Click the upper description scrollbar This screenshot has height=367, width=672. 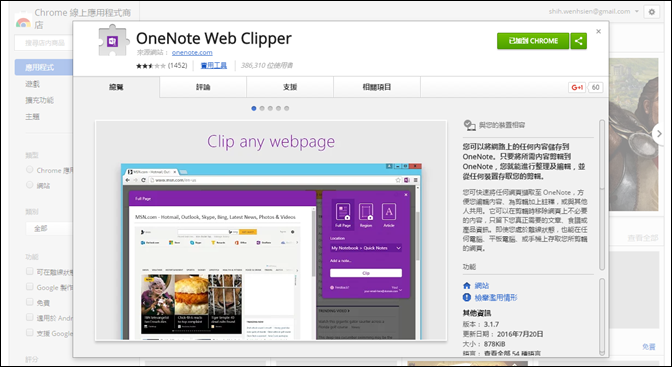click(602, 195)
